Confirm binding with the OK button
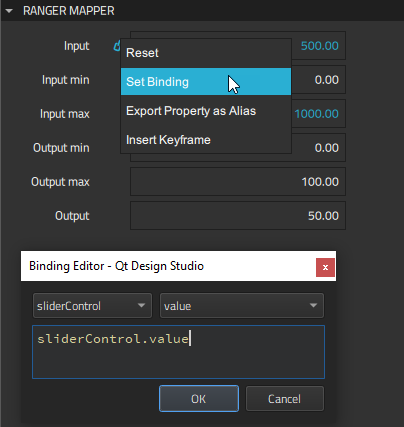This screenshot has width=404, height=427. click(x=199, y=399)
